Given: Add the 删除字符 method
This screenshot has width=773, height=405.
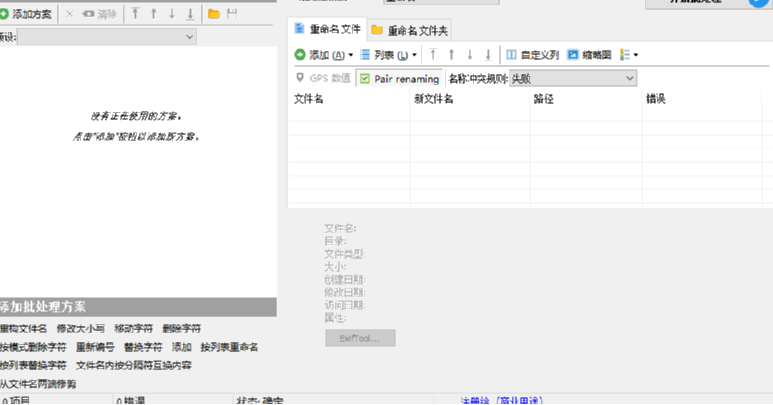Looking at the screenshot, I should 181,329.
